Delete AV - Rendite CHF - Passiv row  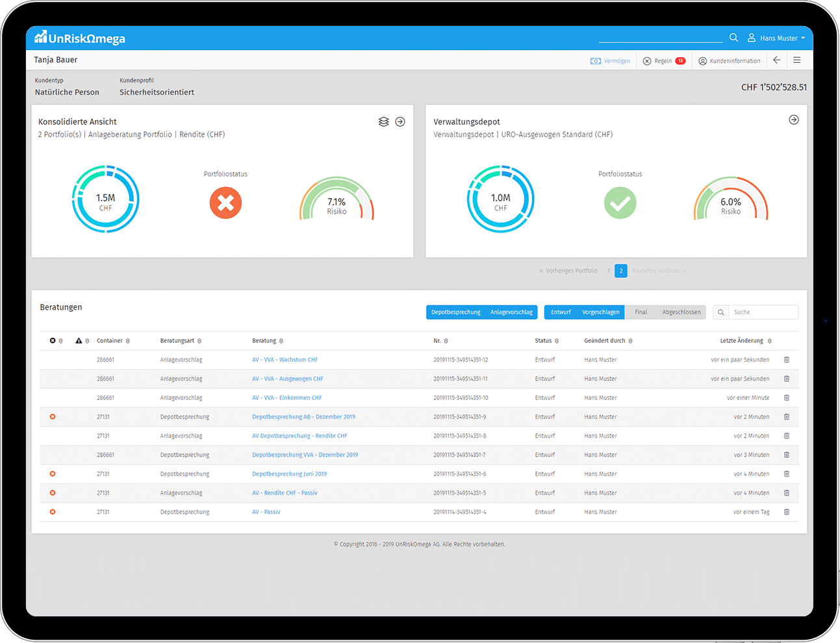(787, 493)
